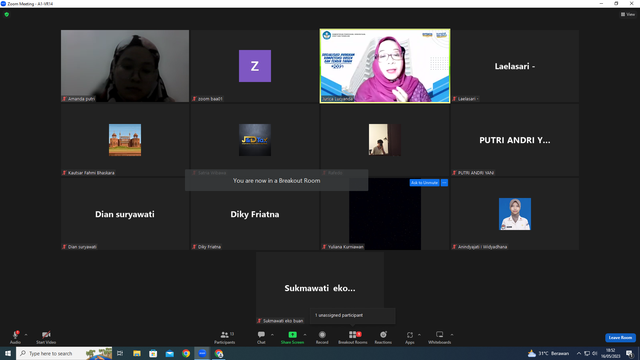Screen dimensions: 640x360
Task: Open Whiteboards
Action: pyautogui.click(x=440, y=337)
